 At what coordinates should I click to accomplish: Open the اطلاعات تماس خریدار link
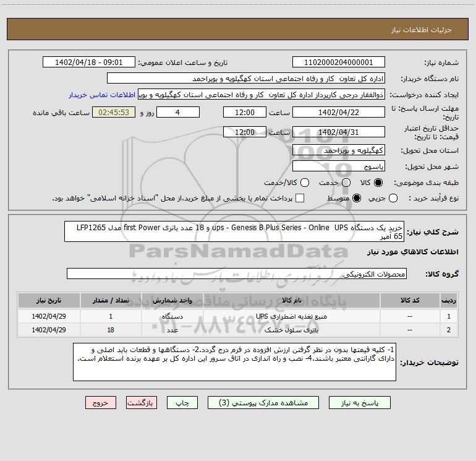click(102, 95)
